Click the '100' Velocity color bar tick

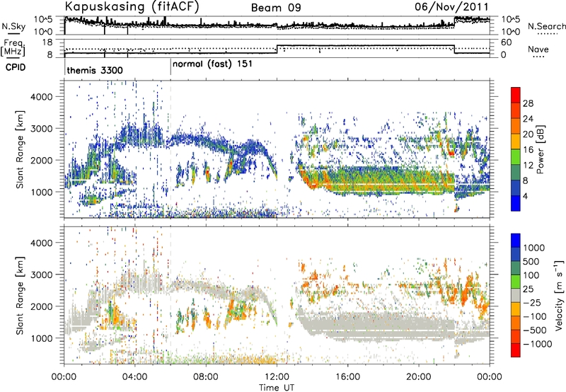point(531,275)
